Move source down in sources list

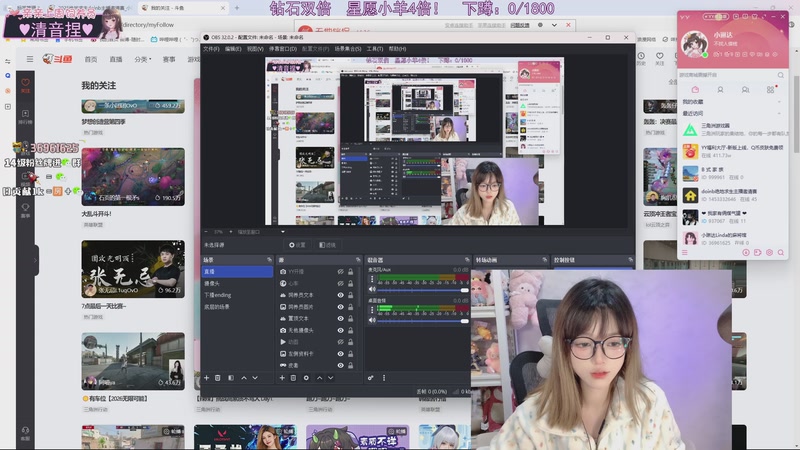point(331,378)
